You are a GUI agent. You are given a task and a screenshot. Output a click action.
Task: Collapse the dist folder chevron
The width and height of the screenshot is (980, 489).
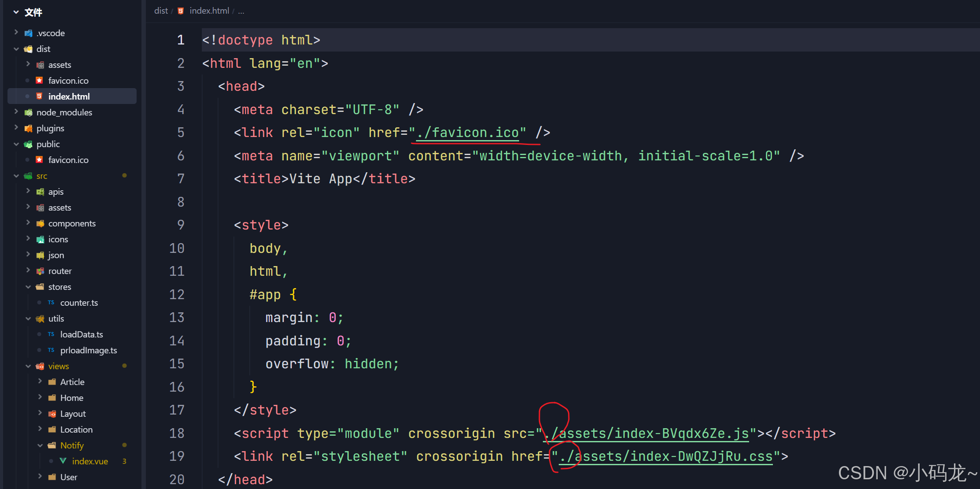pyautogui.click(x=16, y=49)
